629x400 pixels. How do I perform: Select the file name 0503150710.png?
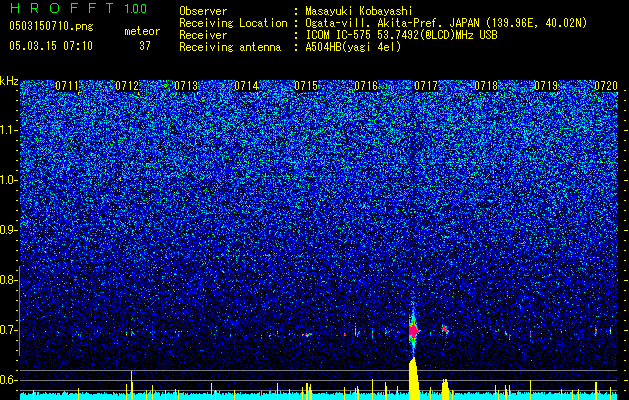(x=51, y=26)
